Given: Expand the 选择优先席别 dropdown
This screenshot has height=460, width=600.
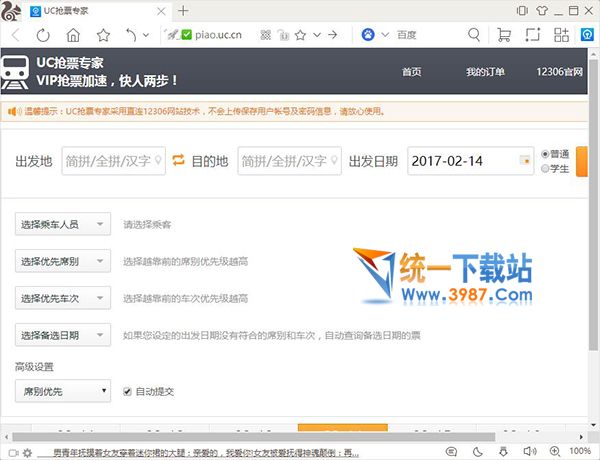Looking at the screenshot, I should 62,262.
